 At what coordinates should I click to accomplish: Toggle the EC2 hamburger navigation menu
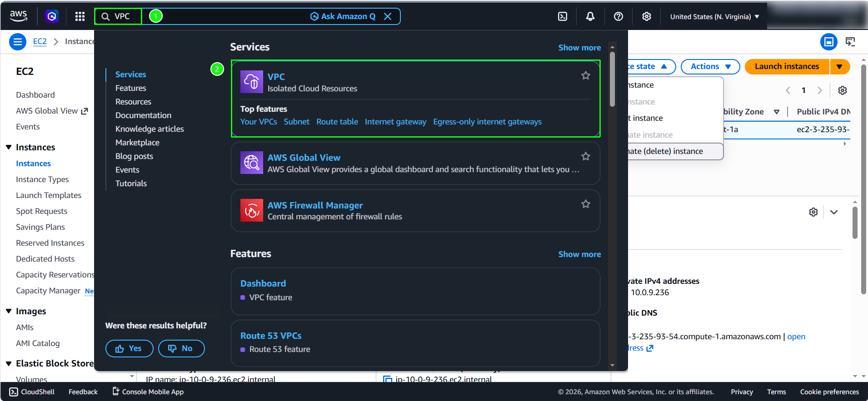click(17, 42)
